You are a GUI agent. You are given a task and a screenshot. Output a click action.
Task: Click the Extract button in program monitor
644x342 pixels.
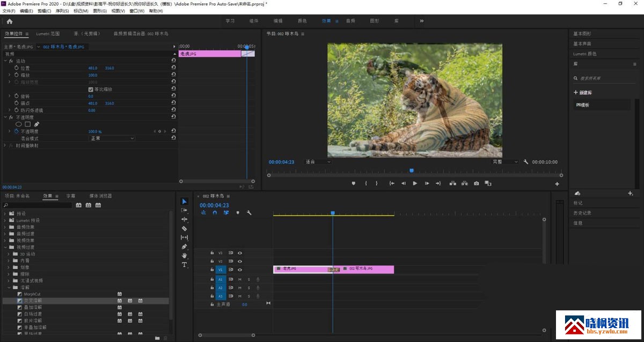pyautogui.click(x=464, y=183)
